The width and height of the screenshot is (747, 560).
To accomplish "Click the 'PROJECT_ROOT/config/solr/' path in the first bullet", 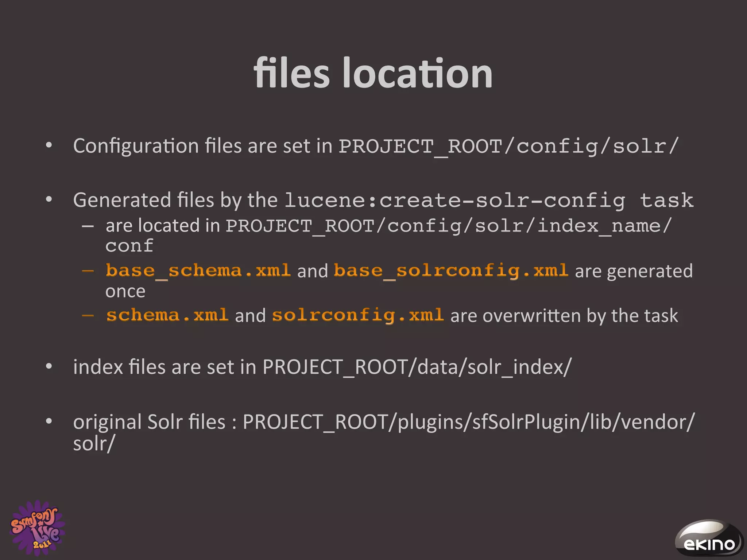I will tap(508, 146).
